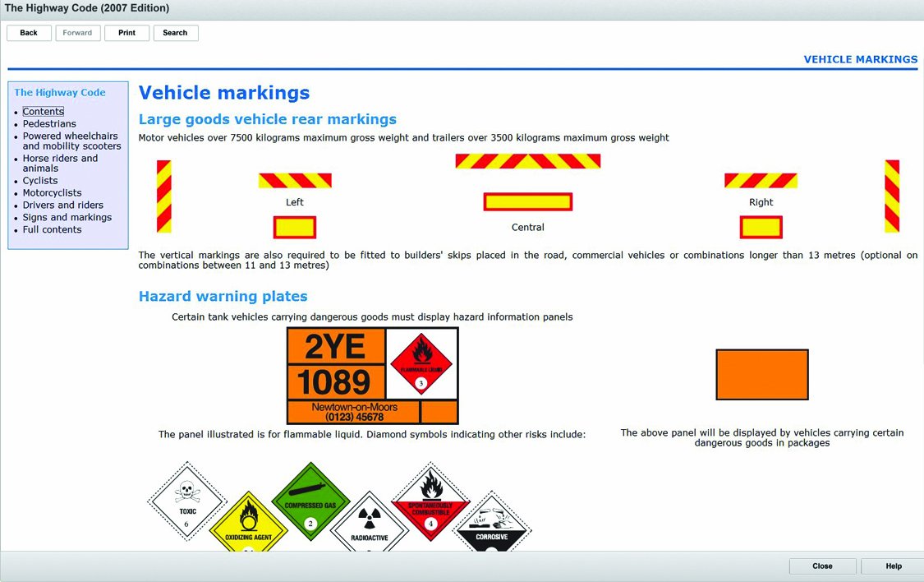Open the Contents link in sidebar
The image size is (924, 582).
click(43, 112)
